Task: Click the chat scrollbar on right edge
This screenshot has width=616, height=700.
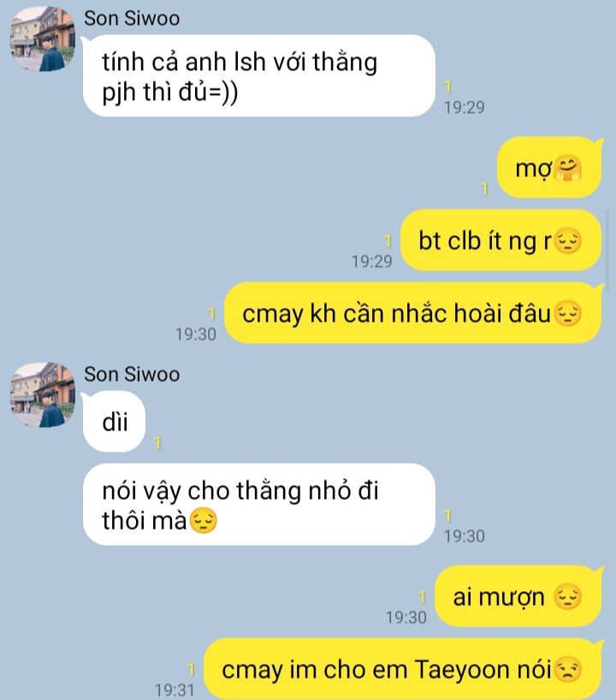Action: point(607,250)
